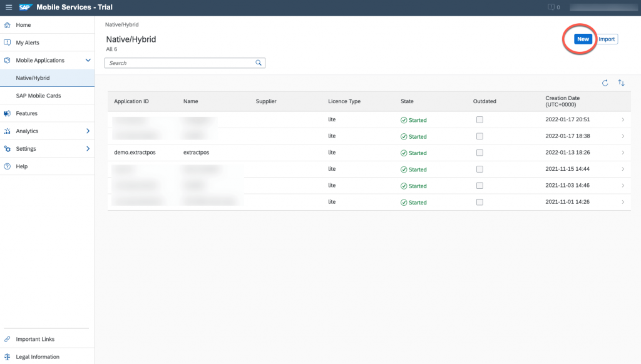
Task: Toggle Outdated checkbox for 2022-01-17 20:51 row
Action: pyautogui.click(x=479, y=119)
